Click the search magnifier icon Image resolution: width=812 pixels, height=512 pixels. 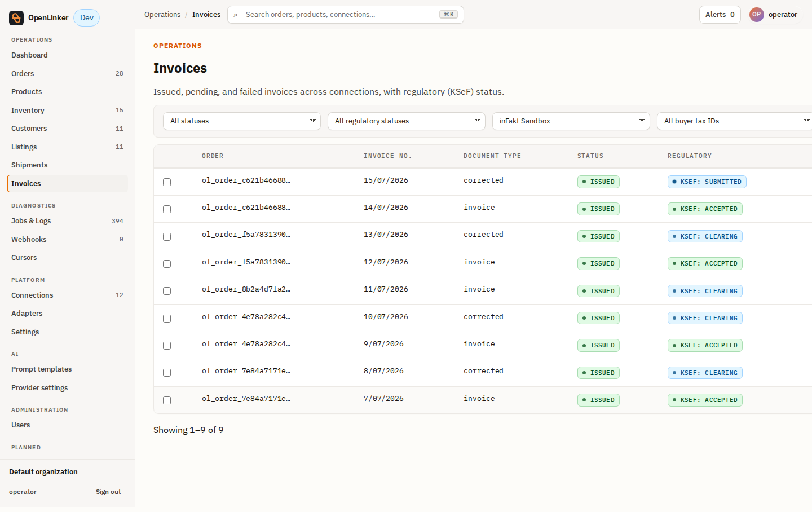coord(236,15)
